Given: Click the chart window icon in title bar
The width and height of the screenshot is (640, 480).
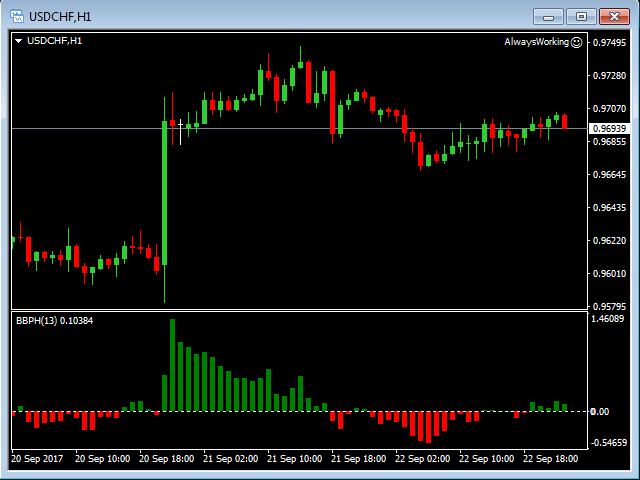Looking at the screenshot, I should coord(17,16).
